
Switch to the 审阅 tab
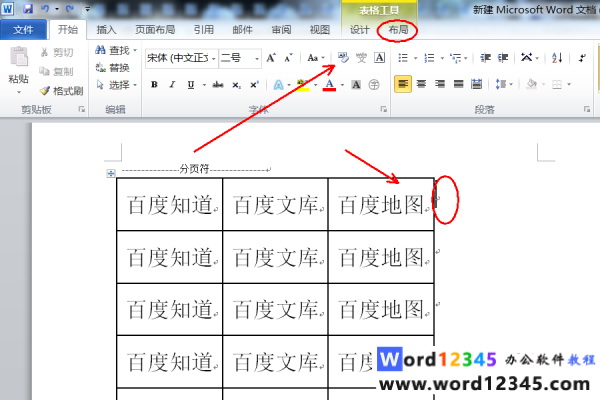[281, 29]
